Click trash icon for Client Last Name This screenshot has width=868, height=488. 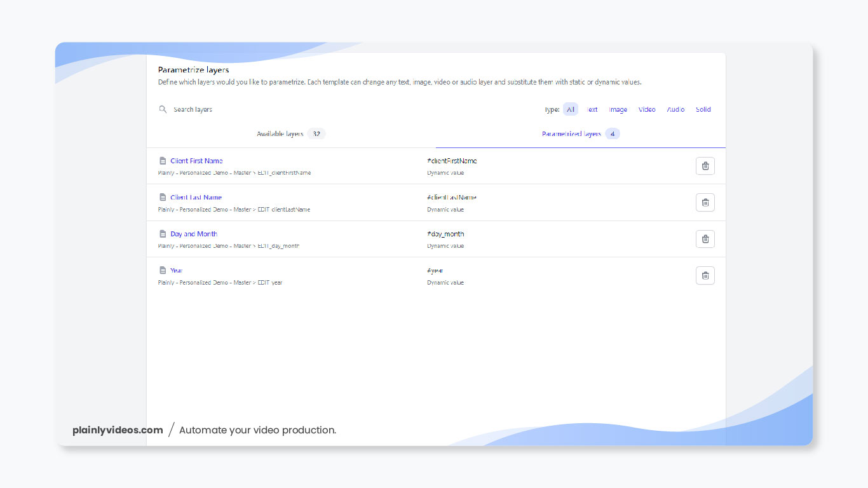(705, 203)
